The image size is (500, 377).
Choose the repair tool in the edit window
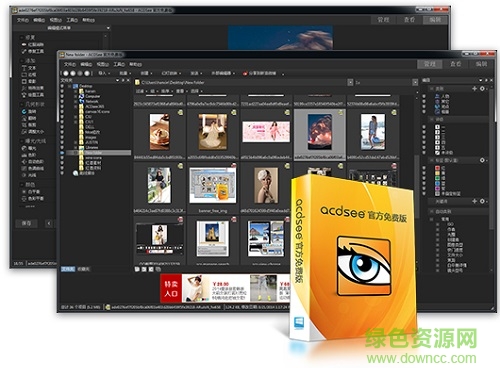tap(33, 51)
